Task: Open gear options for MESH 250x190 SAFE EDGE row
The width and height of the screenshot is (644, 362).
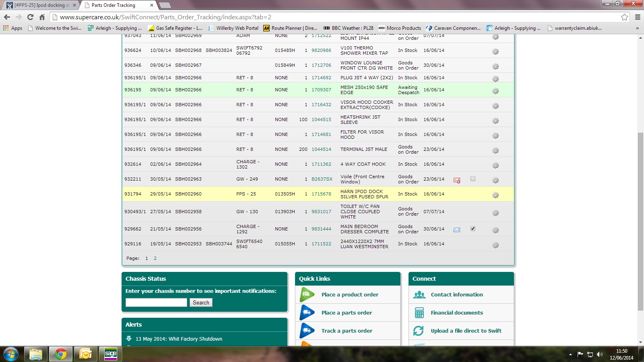Action: point(495,91)
